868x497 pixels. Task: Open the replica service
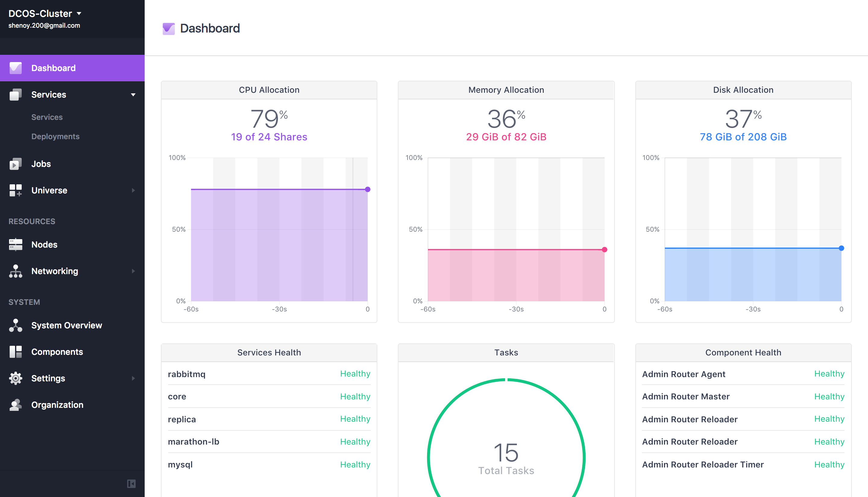coord(182,420)
